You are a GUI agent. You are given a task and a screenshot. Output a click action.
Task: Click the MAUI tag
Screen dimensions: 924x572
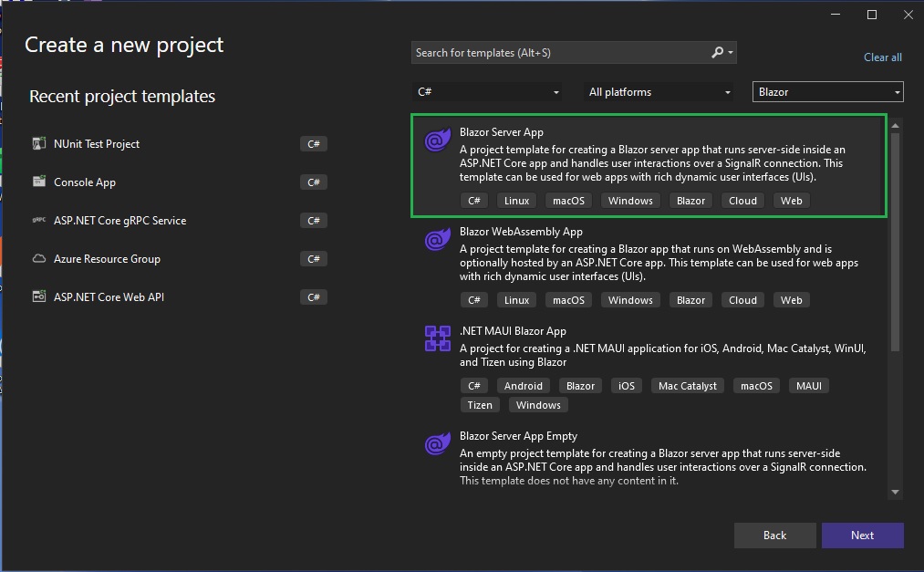(808, 386)
